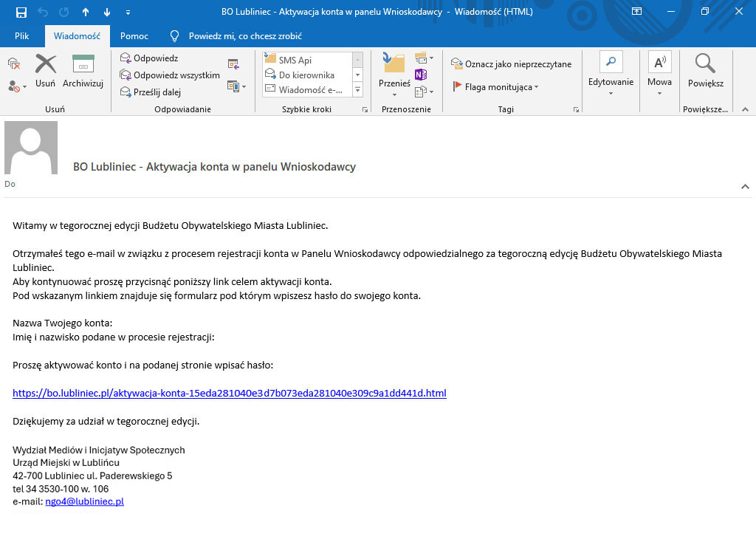
Task: Go to next item with down arrow
Action: pyautogui.click(x=107, y=13)
